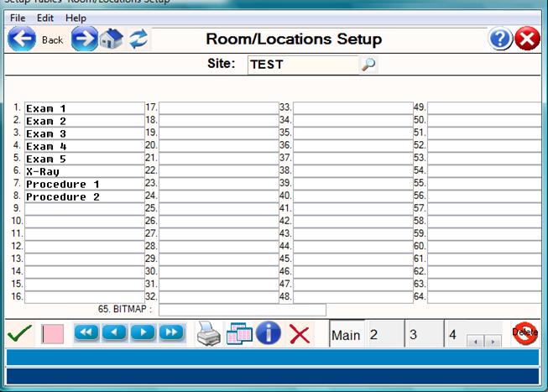Open help with the question mark icon
This screenshot has height=392, width=548.
501,39
